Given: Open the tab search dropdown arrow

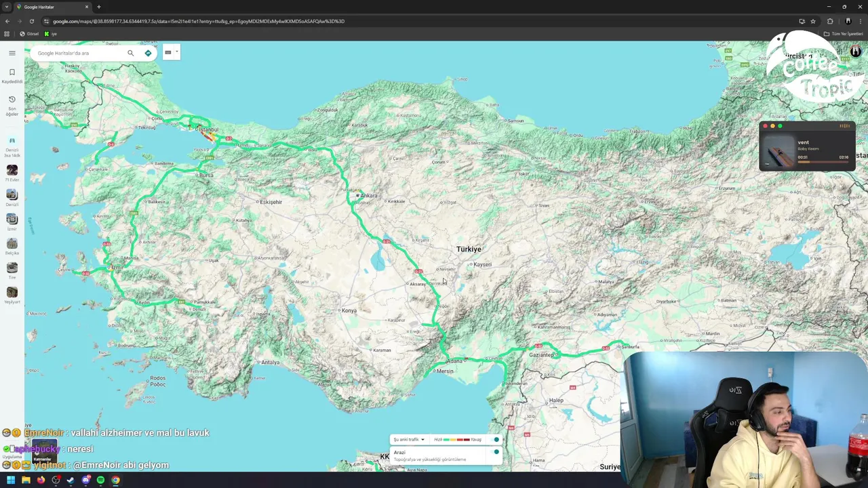Looking at the screenshot, I should pyautogui.click(x=7, y=7).
